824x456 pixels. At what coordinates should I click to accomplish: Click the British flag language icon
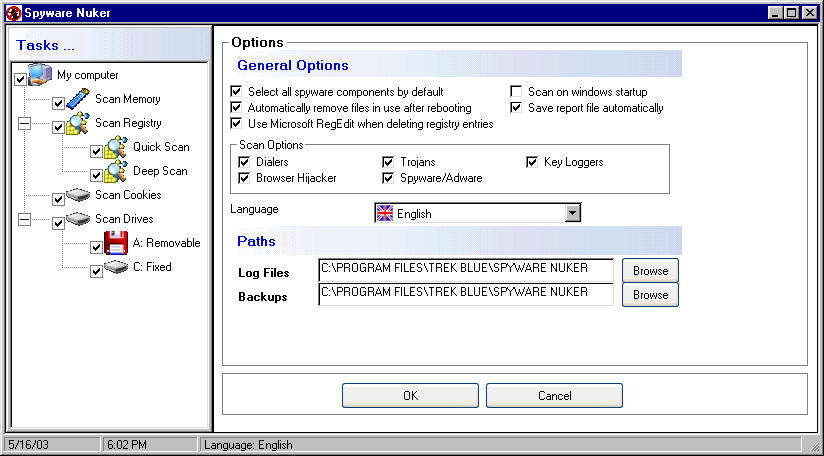(x=385, y=213)
